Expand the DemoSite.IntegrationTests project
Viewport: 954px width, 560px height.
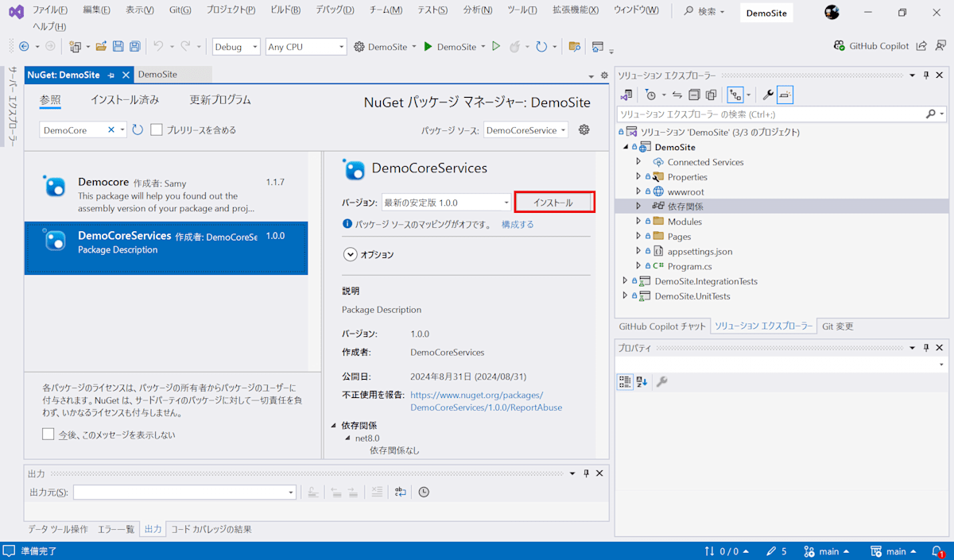(624, 281)
